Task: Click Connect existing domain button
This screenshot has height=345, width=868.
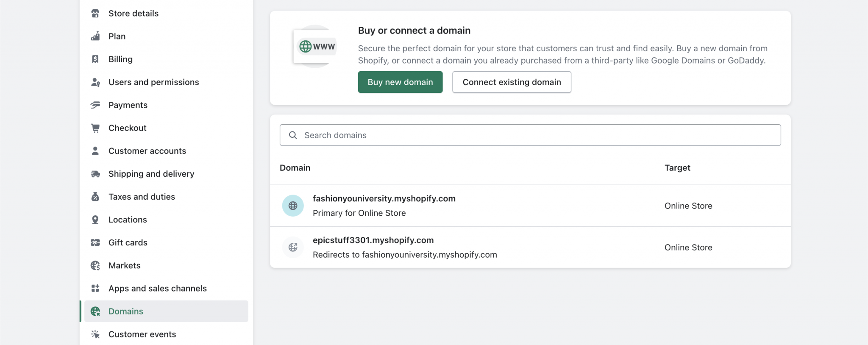Action: point(512,82)
